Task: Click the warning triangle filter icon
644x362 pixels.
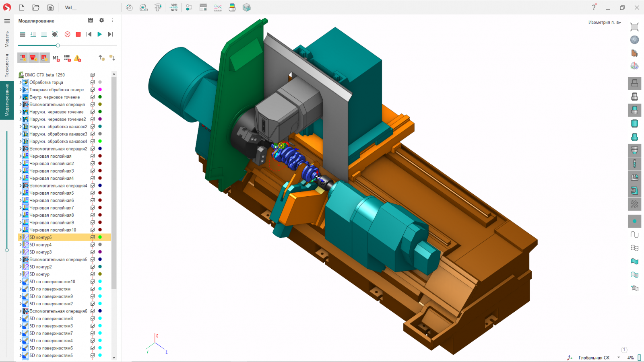Action: click(x=77, y=58)
